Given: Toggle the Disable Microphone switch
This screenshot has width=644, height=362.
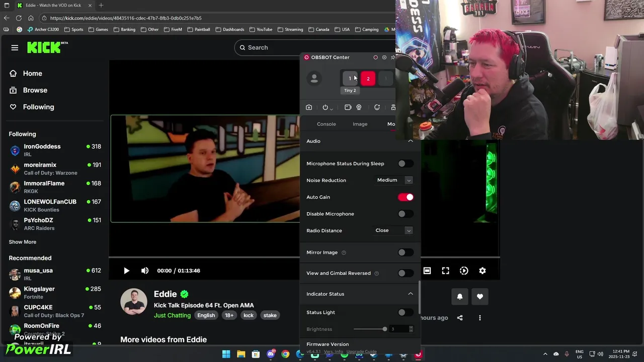Looking at the screenshot, I should pyautogui.click(x=406, y=214).
